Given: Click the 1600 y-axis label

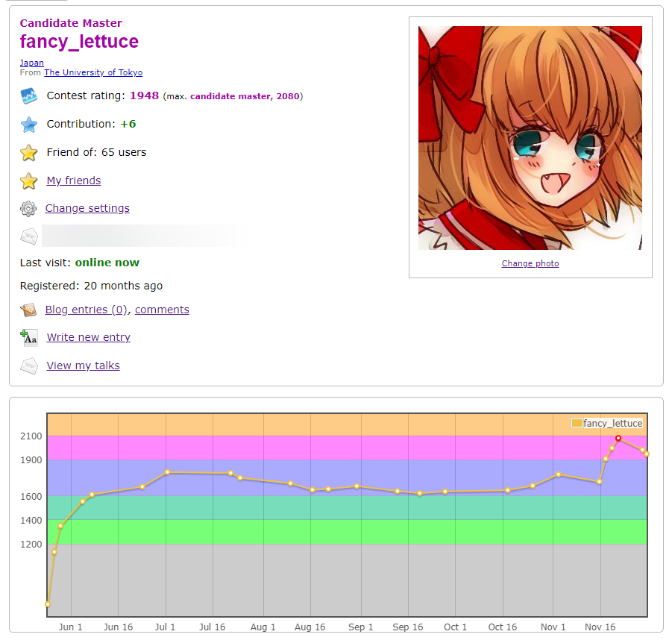Looking at the screenshot, I should pyautogui.click(x=31, y=496).
